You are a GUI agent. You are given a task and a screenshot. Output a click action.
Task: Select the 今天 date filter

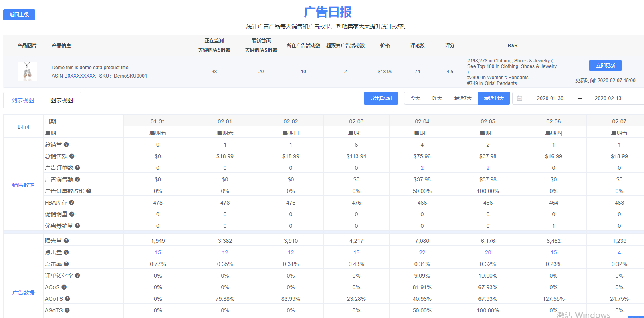[x=415, y=98]
